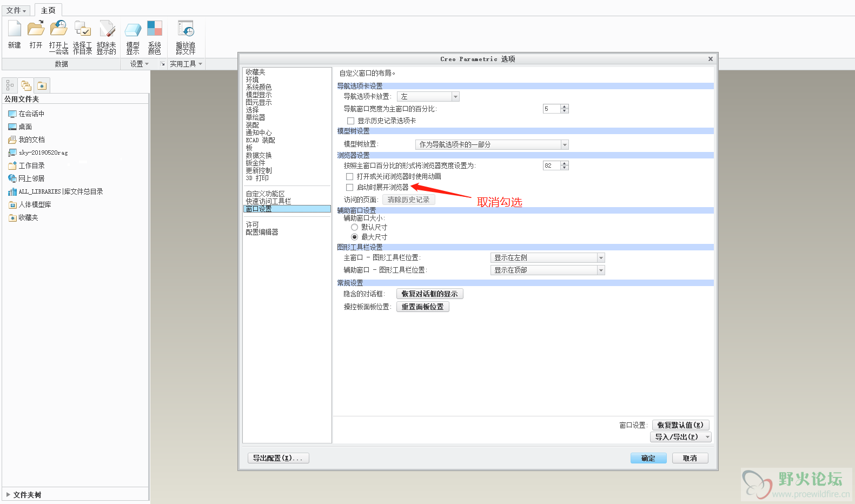
Task: Select 图元显示 options category
Action: pyautogui.click(x=259, y=103)
